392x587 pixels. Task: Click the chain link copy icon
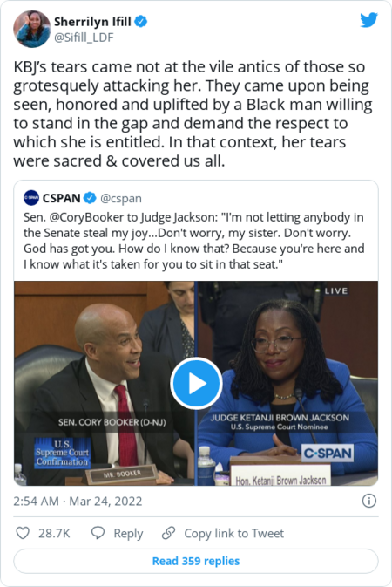pos(169,533)
